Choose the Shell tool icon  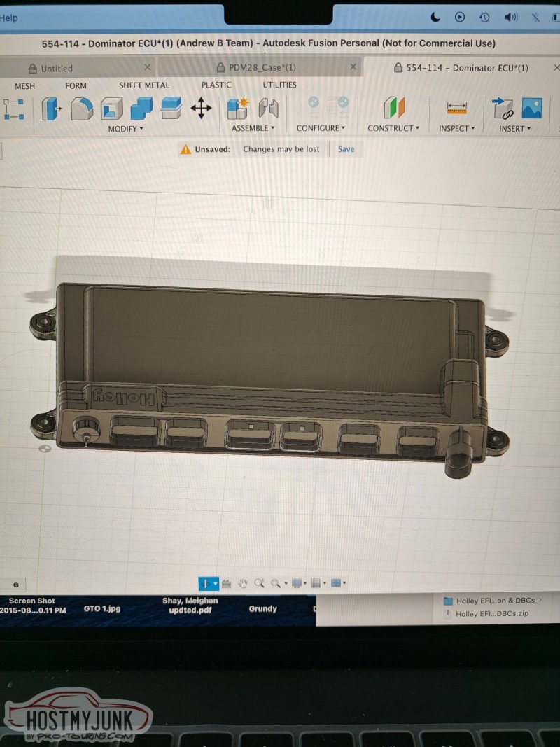(x=112, y=108)
